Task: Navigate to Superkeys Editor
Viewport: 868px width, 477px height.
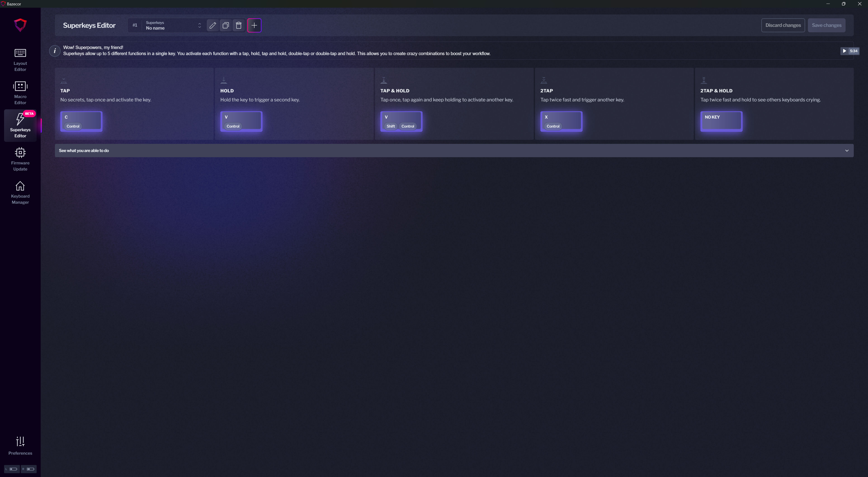Action: coord(20,126)
